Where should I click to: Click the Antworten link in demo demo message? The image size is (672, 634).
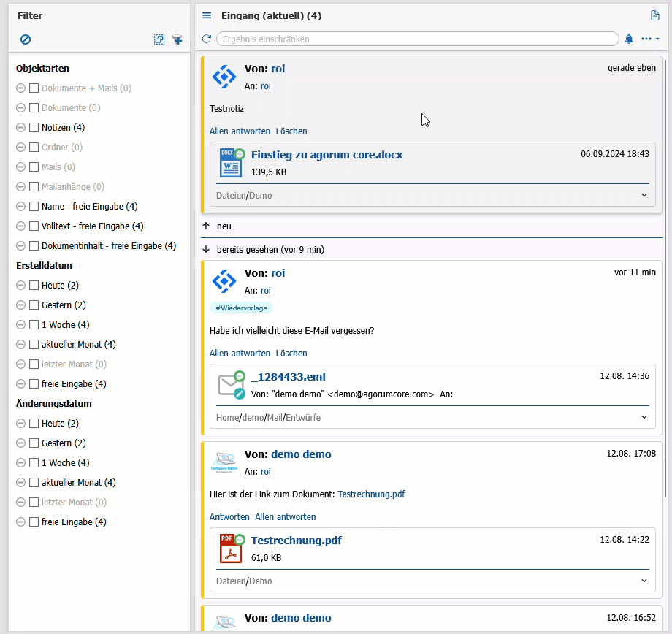coord(229,517)
